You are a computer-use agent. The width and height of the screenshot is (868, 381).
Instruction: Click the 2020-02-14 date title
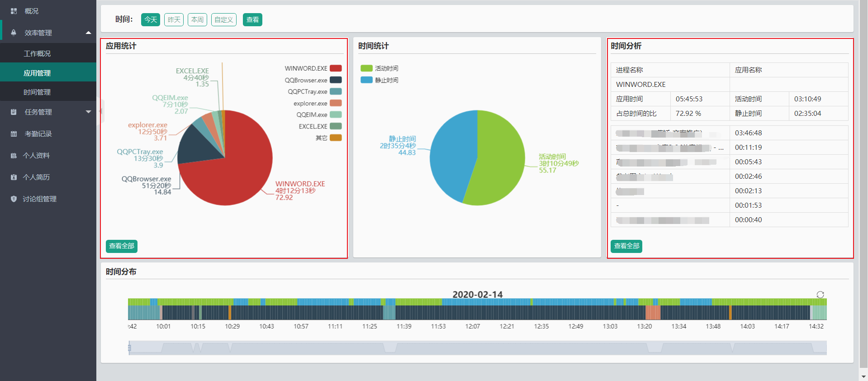pos(478,294)
